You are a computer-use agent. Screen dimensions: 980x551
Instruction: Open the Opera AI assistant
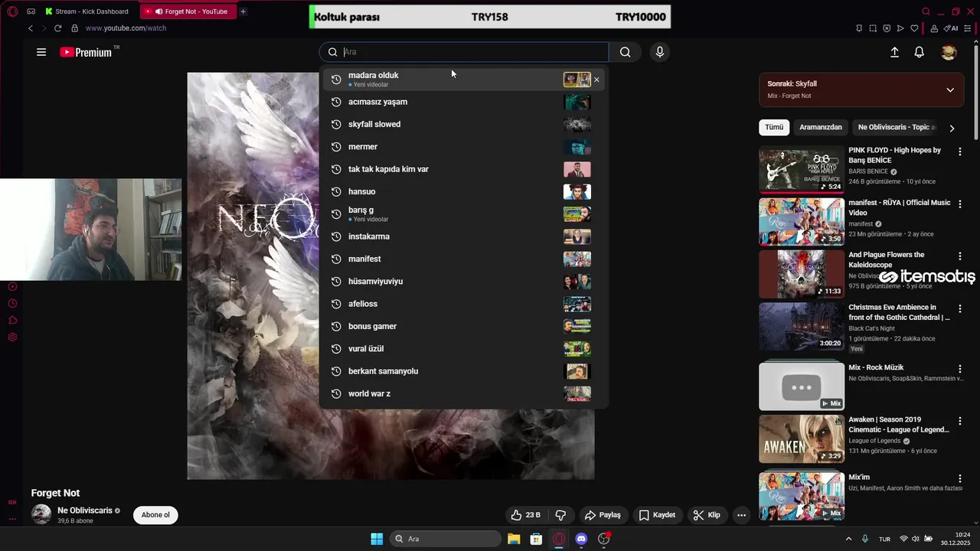click(x=952, y=28)
